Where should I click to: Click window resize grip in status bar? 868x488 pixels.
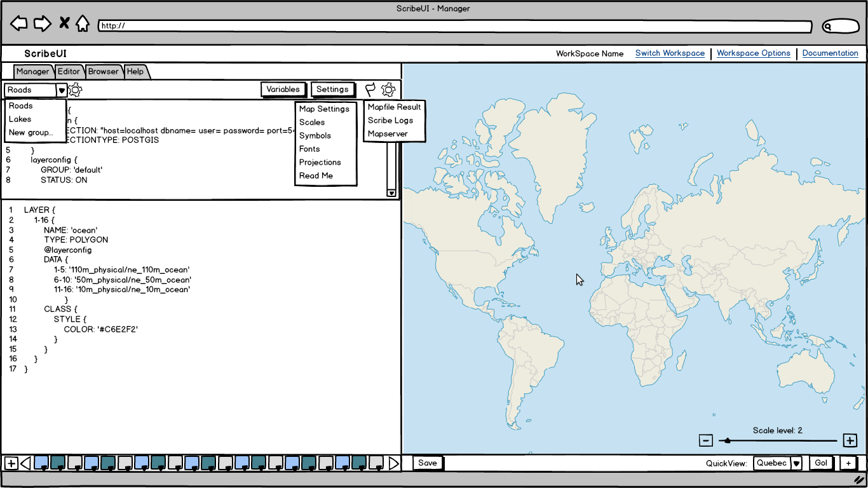(859, 480)
